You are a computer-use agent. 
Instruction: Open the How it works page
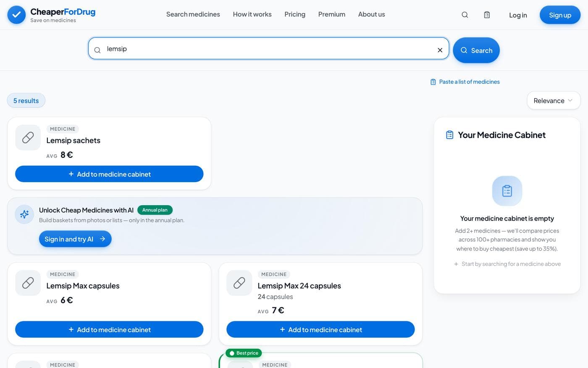click(x=252, y=14)
